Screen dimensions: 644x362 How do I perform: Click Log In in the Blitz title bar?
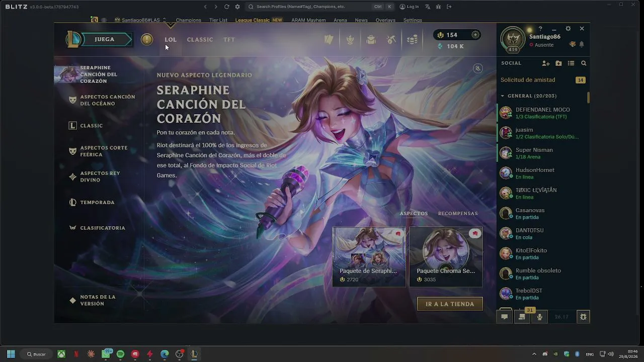coord(409,7)
